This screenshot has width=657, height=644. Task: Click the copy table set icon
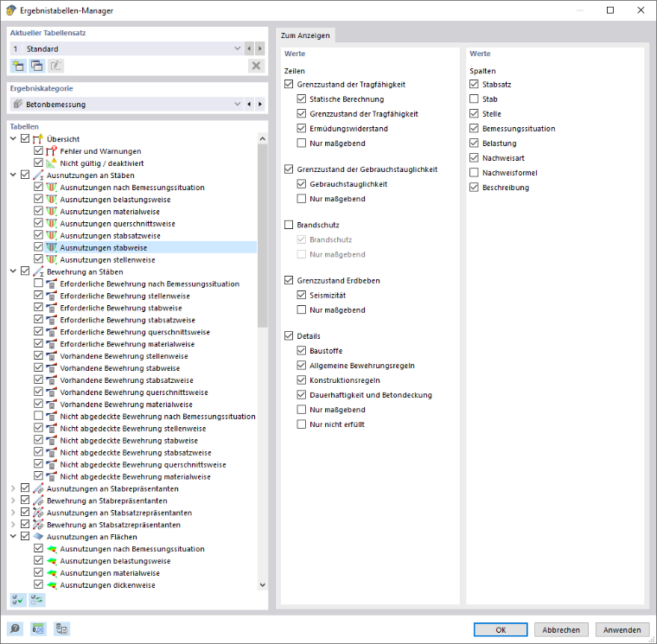(x=37, y=66)
